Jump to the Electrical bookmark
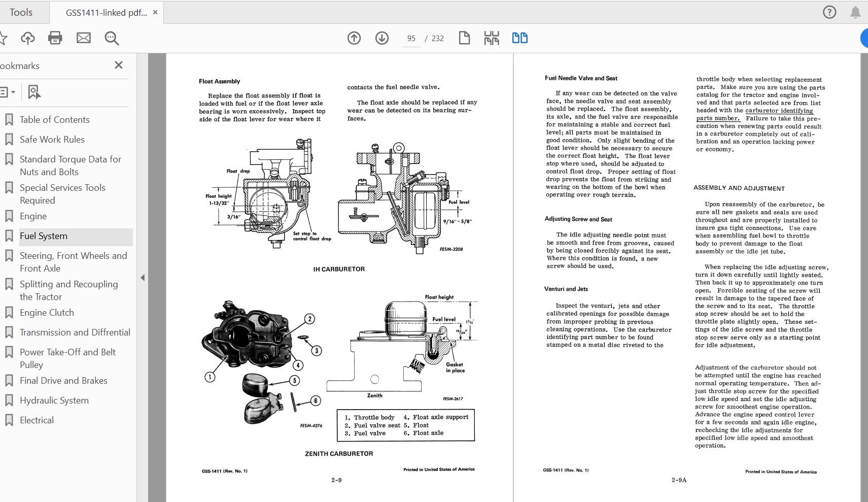 point(37,420)
